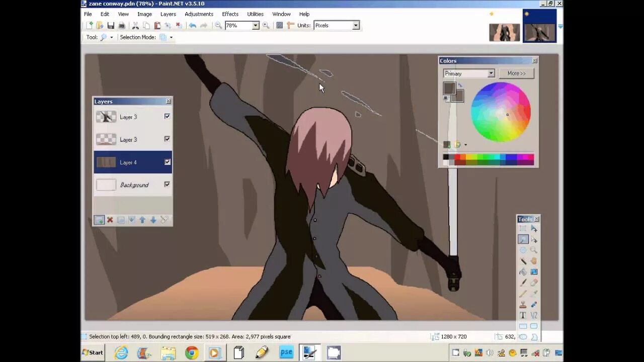Select the Paintbrush tool
The width and height of the screenshot is (644, 362).
[x=523, y=283]
